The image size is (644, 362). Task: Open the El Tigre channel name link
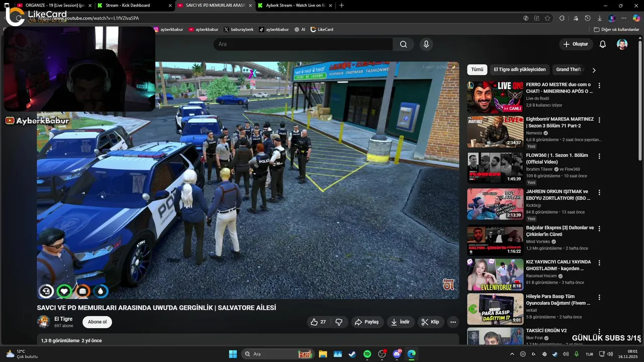pos(63,319)
